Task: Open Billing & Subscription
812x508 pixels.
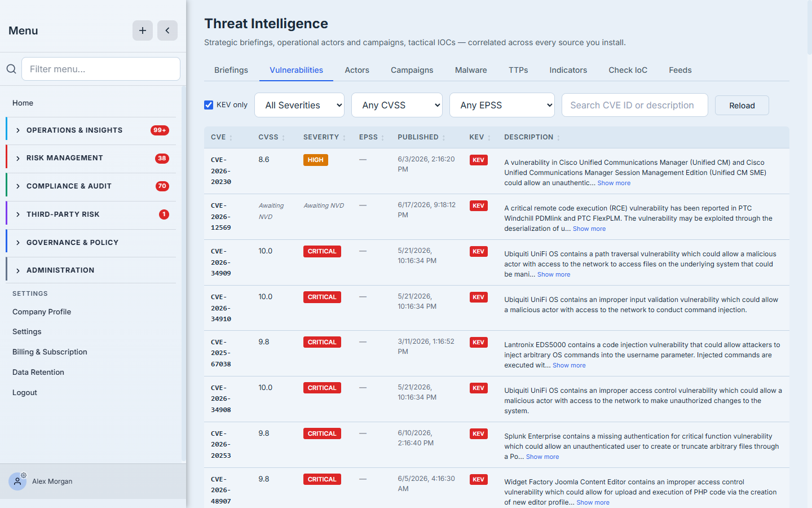Action: 50,352
